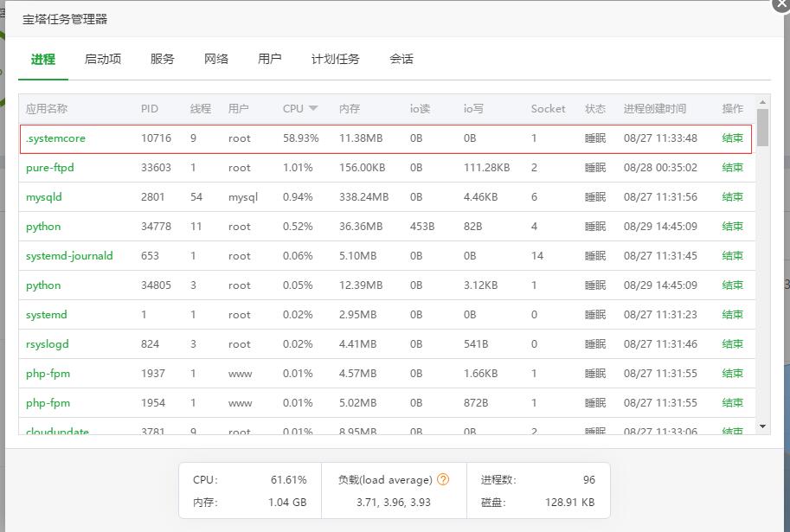Switch to the 会话 tab
Viewport: 790px width, 532px height.
click(x=401, y=59)
